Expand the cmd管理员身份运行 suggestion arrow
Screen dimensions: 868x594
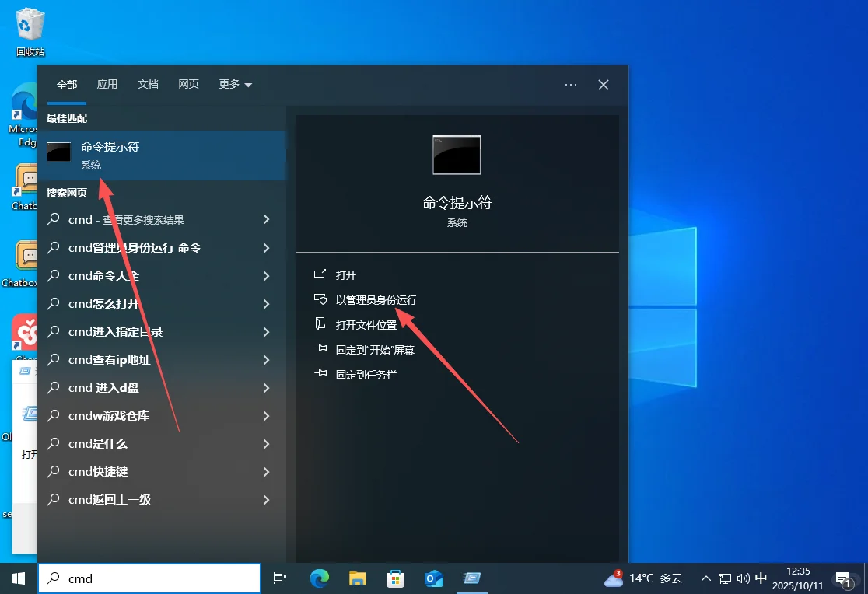click(266, 247)
